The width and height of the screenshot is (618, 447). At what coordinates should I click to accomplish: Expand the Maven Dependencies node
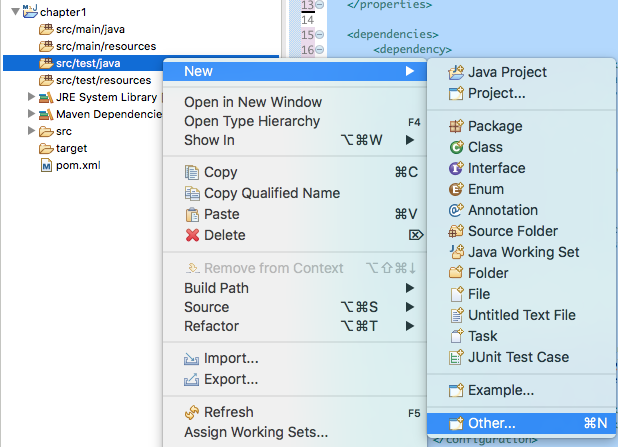[31, 114]
